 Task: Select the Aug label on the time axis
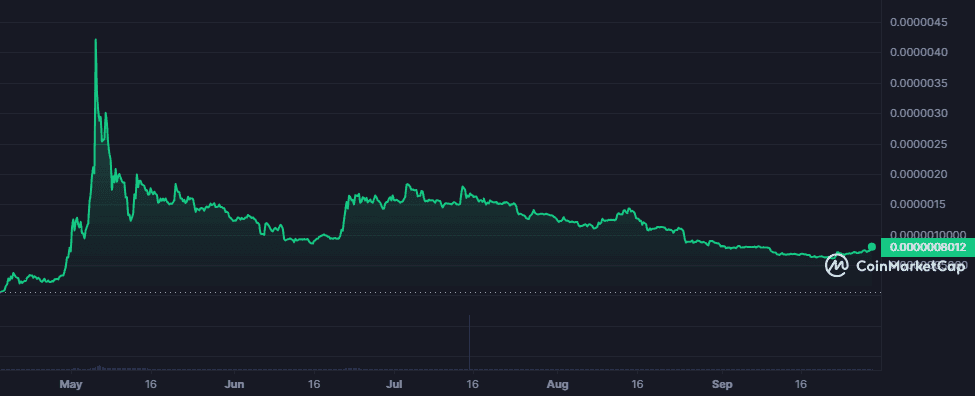(558, 384)
